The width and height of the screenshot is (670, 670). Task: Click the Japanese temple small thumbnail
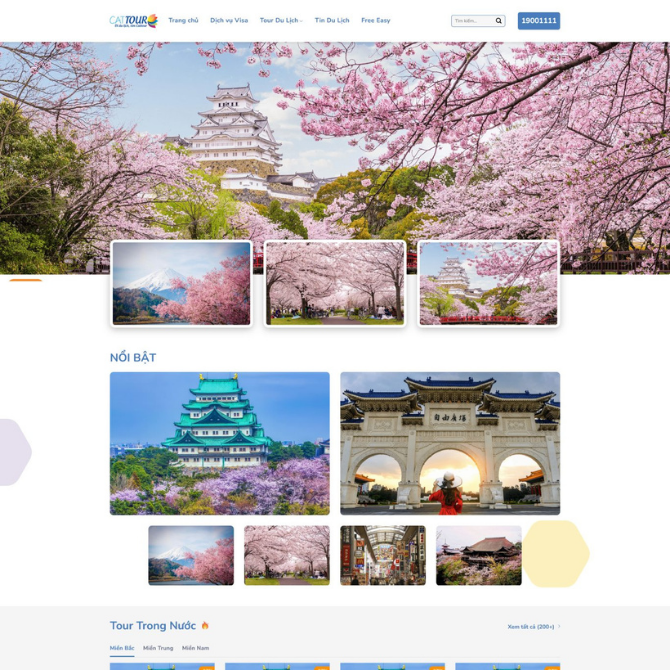[x=479, y=555]
